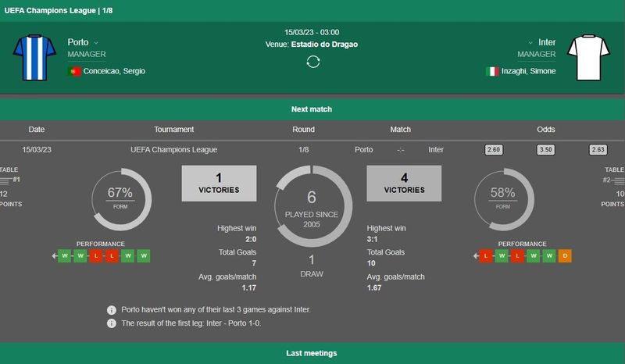
Task: Click Porto's Total Goals value 7
Action: [x=254, y=263]
